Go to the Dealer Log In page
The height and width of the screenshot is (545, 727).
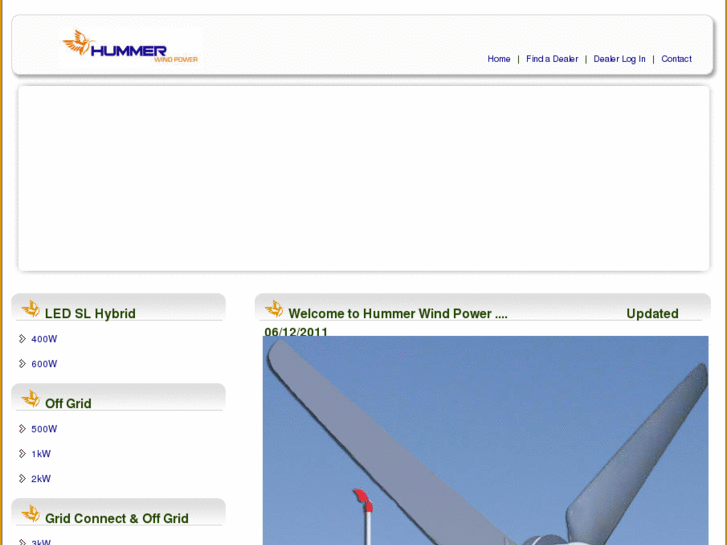619,59
